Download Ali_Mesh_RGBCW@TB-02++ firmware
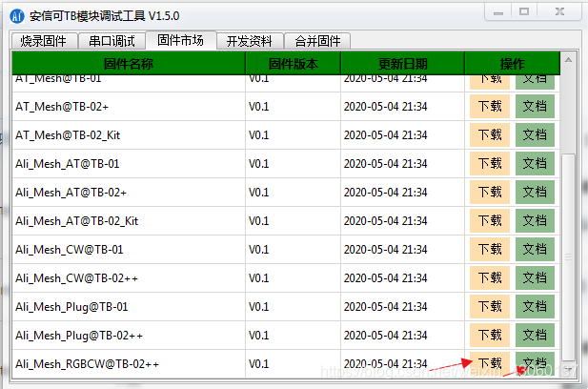This screenshot has height=389, width=588. point(490,364)
